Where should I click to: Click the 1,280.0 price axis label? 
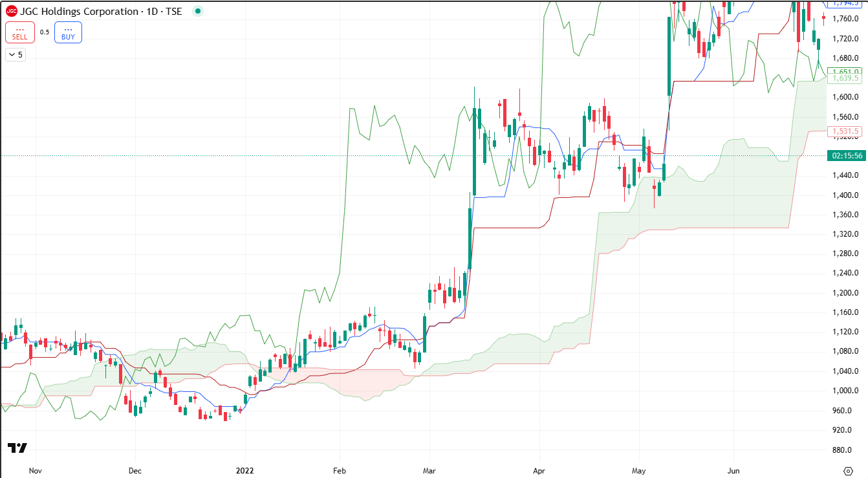tap(845, 254)
